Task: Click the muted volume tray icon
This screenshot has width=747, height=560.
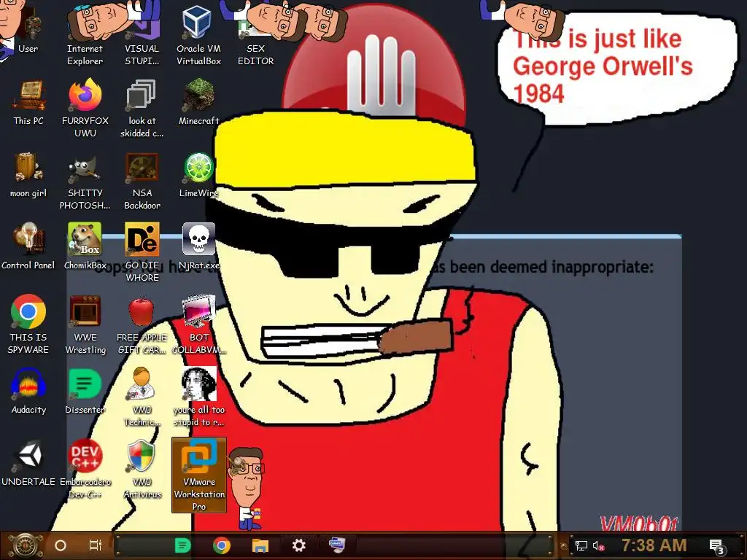Action: pos(598,545)
